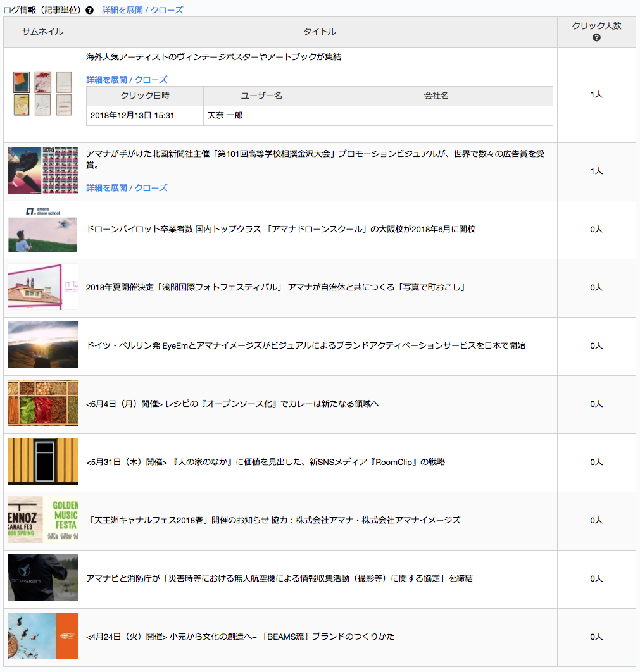The height and width of the screenshot is (672, 640).
Task: Toggle top 詳細を展開 / クローズ link
Action: click(142, 10)
